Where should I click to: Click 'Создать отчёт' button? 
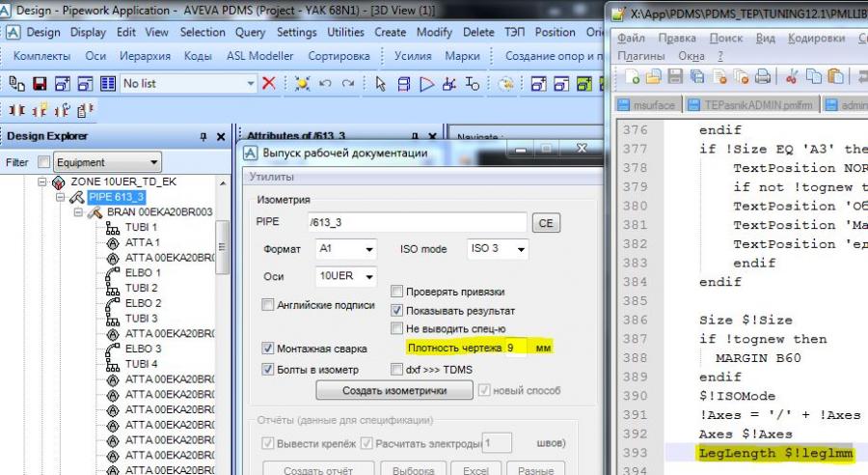pyautogui.click(x=318, y=470)
